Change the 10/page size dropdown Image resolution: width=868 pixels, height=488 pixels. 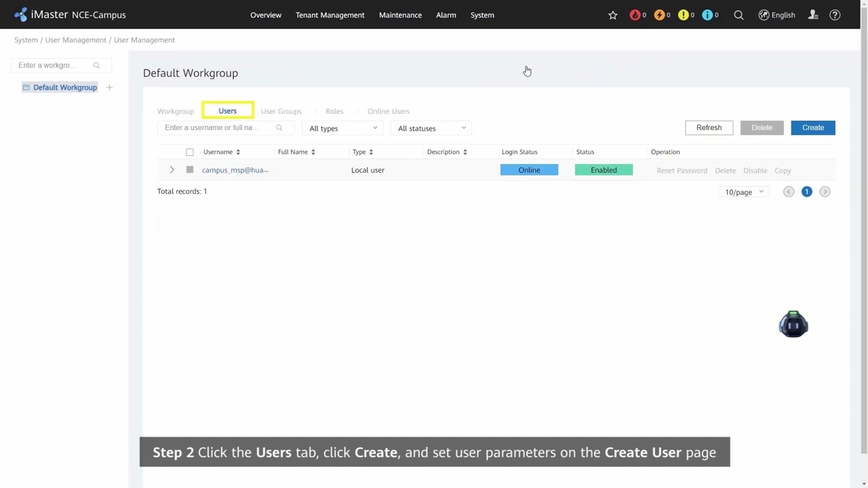[744, 192]
